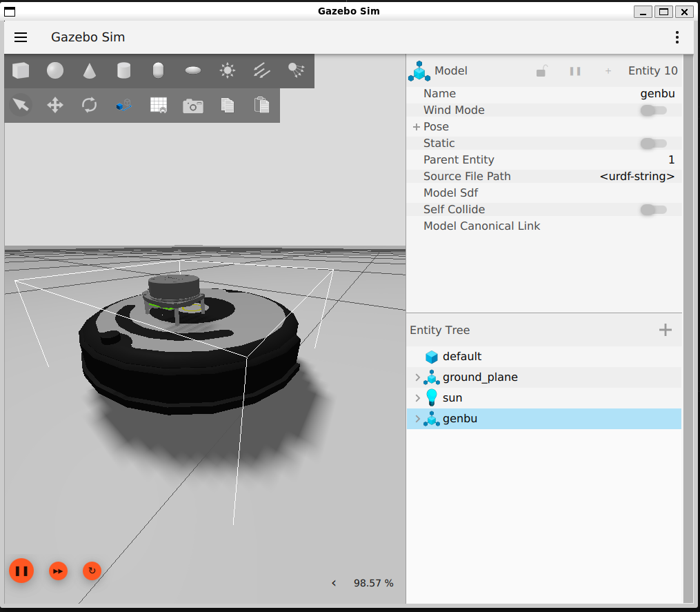700x612 pixels.
Task: Insert a box shape
Action: (x=21, y=70)
